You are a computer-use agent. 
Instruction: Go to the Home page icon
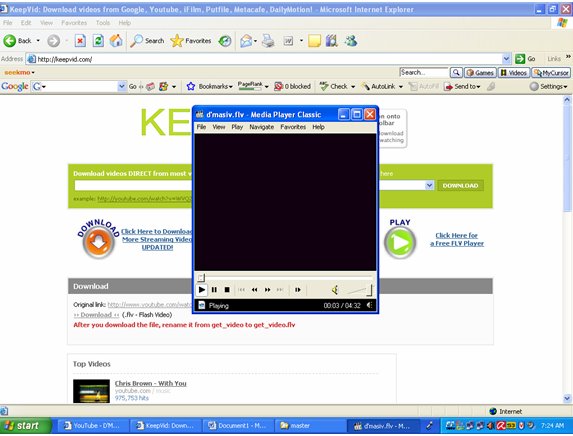coord(116,41)
